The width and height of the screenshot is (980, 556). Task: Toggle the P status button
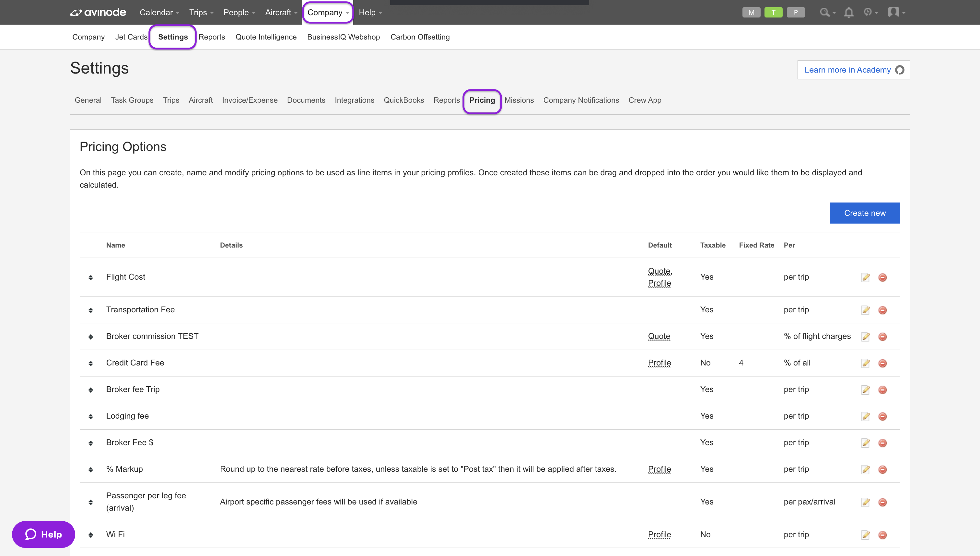(x=796, y=12)
